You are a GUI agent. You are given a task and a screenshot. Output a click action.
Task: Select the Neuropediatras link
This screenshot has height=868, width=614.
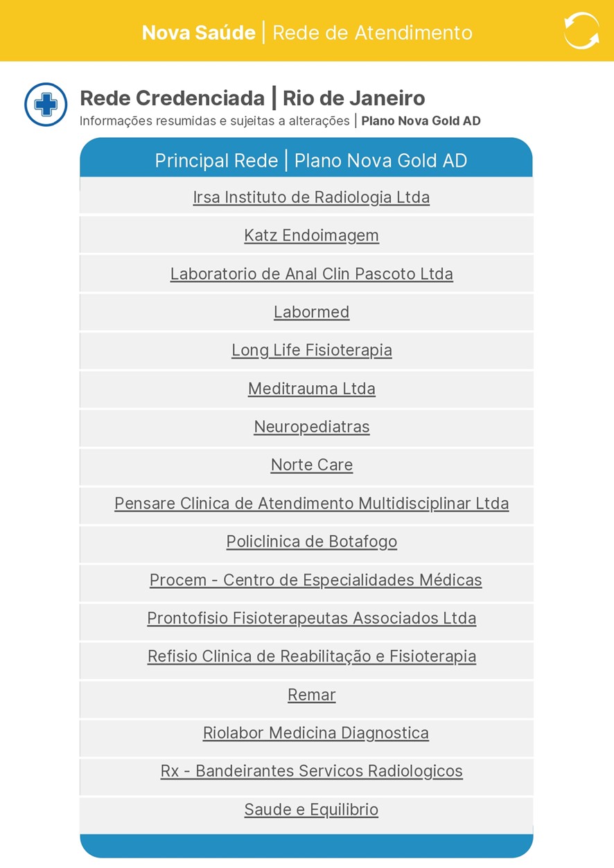[311, 427]
